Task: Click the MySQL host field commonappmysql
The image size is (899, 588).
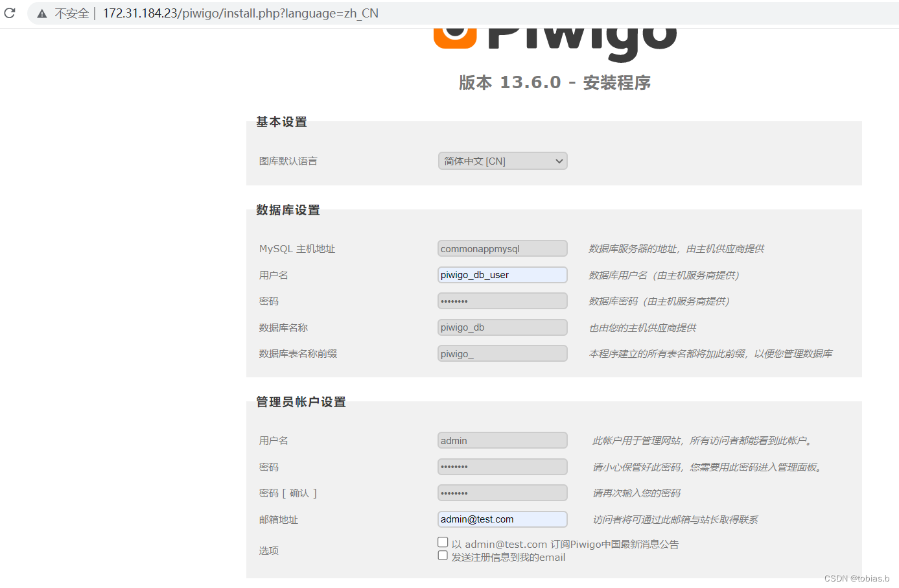Action: click(x=502, y=249)
